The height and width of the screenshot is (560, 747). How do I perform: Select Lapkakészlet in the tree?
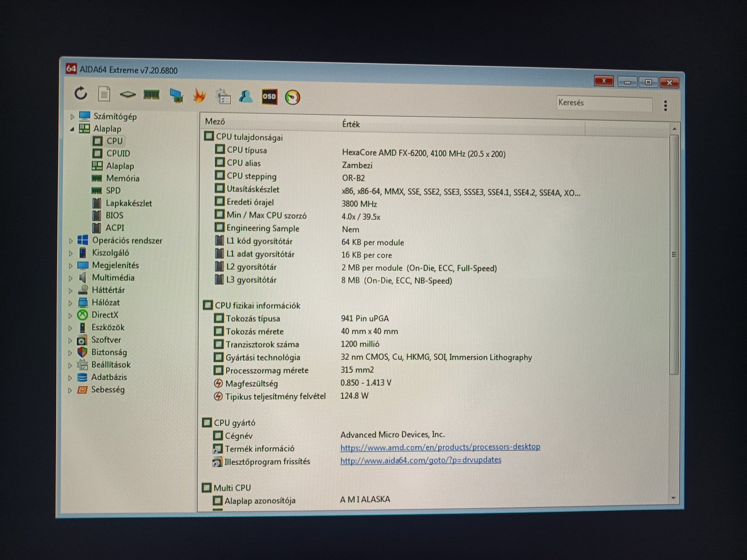click(x=129, y=203)
